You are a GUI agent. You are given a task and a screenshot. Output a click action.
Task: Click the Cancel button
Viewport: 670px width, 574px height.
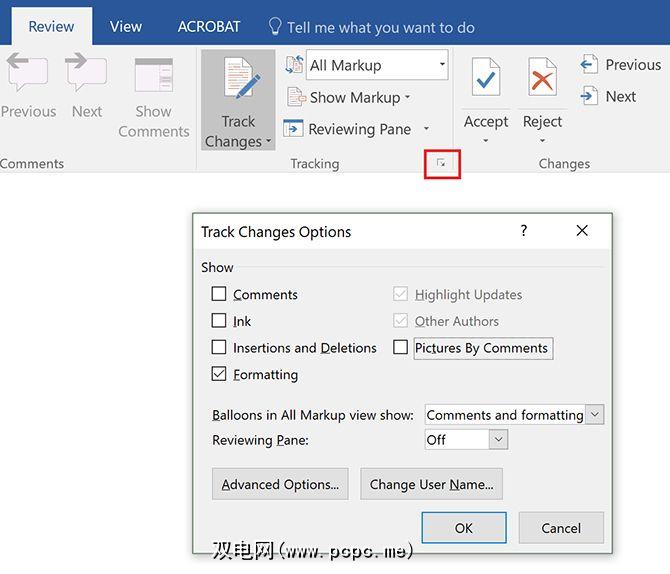point(561,527)
